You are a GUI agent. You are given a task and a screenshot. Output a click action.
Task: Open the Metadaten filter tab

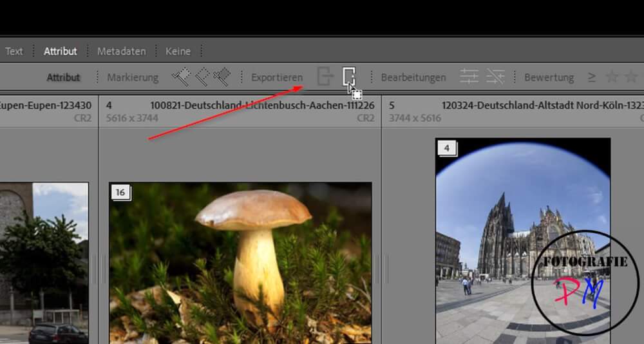(x=122, y=52)
